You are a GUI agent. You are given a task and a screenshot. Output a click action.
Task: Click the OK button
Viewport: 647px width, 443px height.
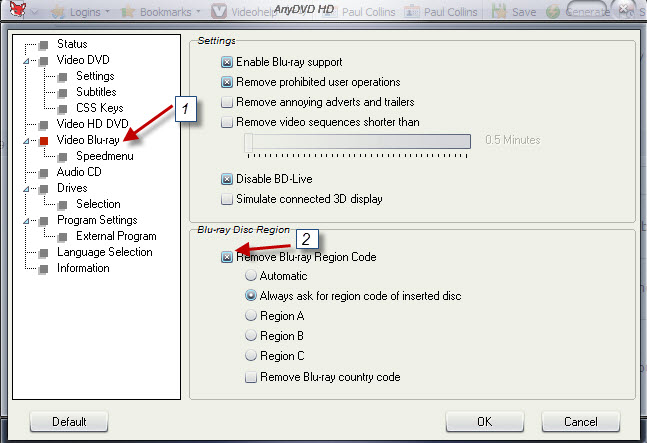click(x=484, y=422)
